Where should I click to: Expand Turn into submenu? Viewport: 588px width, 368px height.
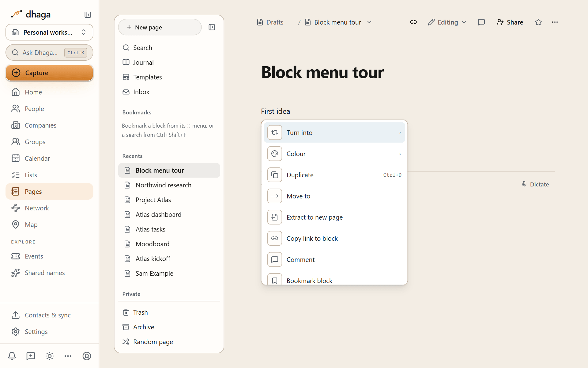tap(334, 132)
